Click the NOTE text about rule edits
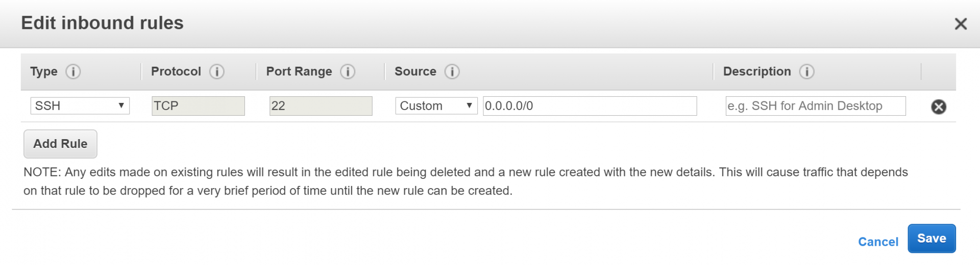980x265 pixels. (x=465, y=181)
